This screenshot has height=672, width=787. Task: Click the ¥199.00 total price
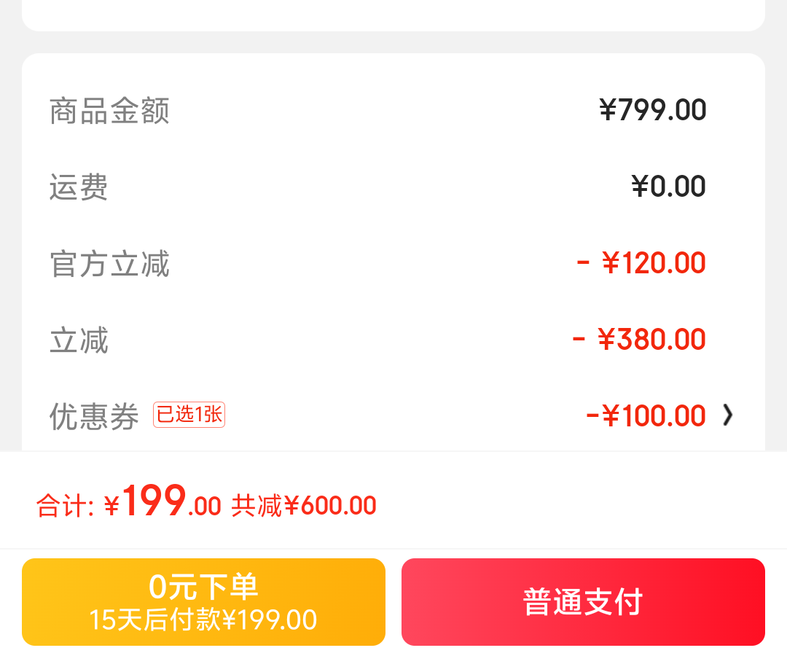(162, 501)
